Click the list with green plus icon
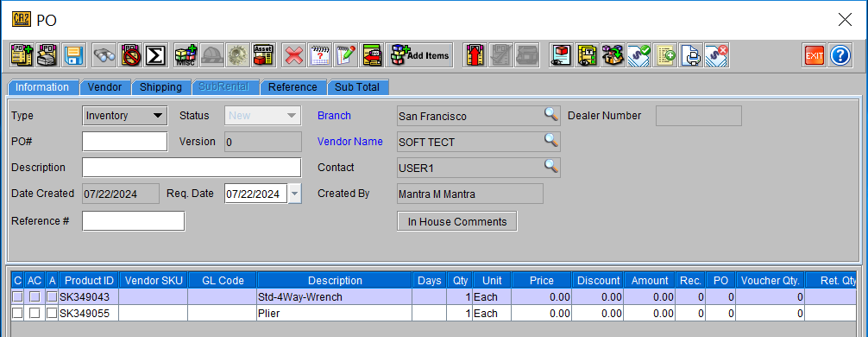 coord(665,55)
